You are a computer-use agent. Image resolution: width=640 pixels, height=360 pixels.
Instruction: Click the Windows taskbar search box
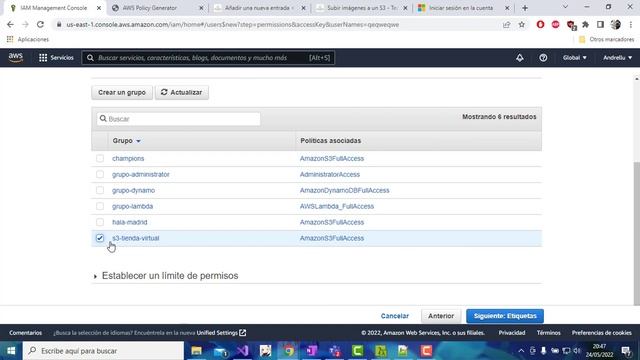click(103, 351)
